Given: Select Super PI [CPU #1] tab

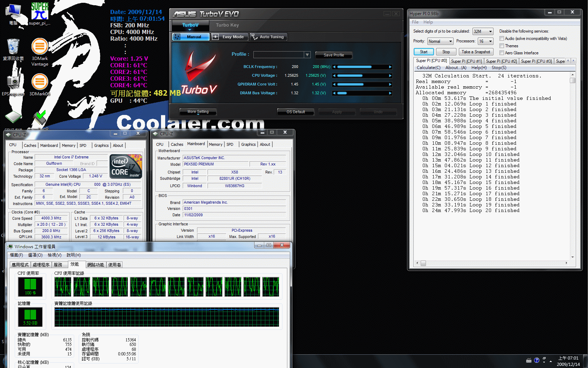Looking at the screenshot, I should [x=466, y=61].
